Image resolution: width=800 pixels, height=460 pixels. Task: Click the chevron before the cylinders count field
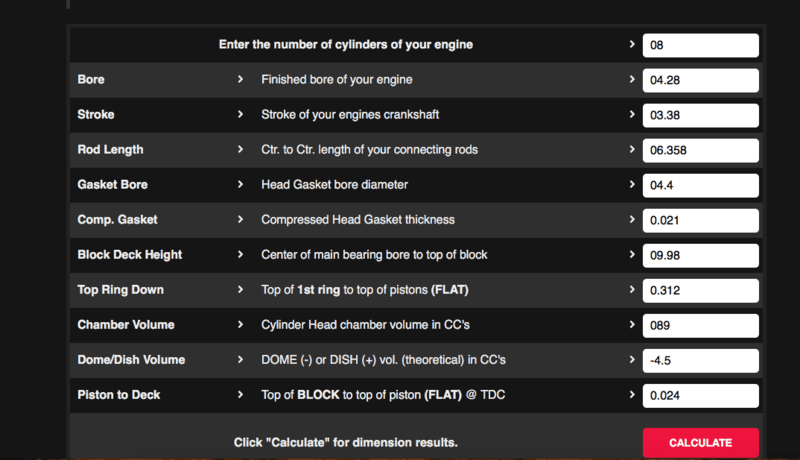point(631,45)
